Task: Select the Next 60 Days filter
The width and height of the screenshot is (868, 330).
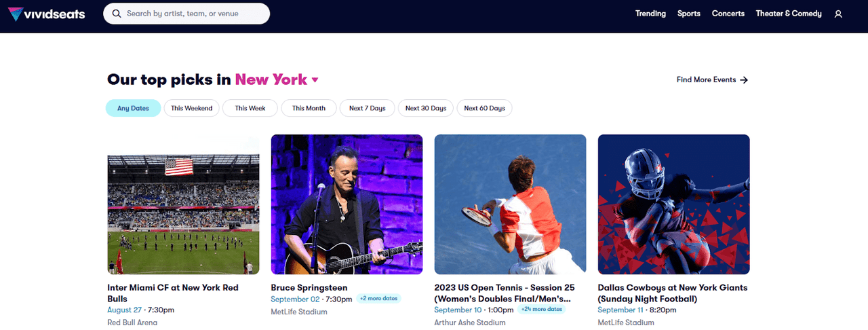Action: (484, 108)
